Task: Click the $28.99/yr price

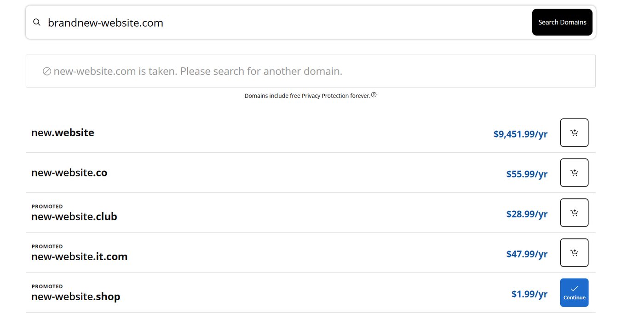Action: 527,214
